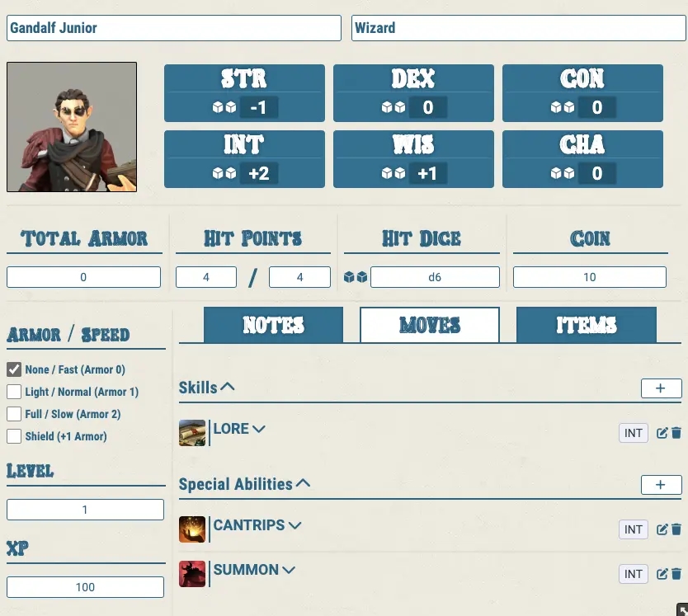
Task: Expand the SUMMON ability description
Action: pyautogui.click(x=289, y=570)
